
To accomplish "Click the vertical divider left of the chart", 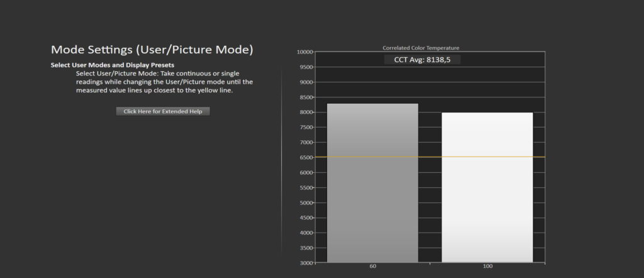I will click(x=282, y=157).
